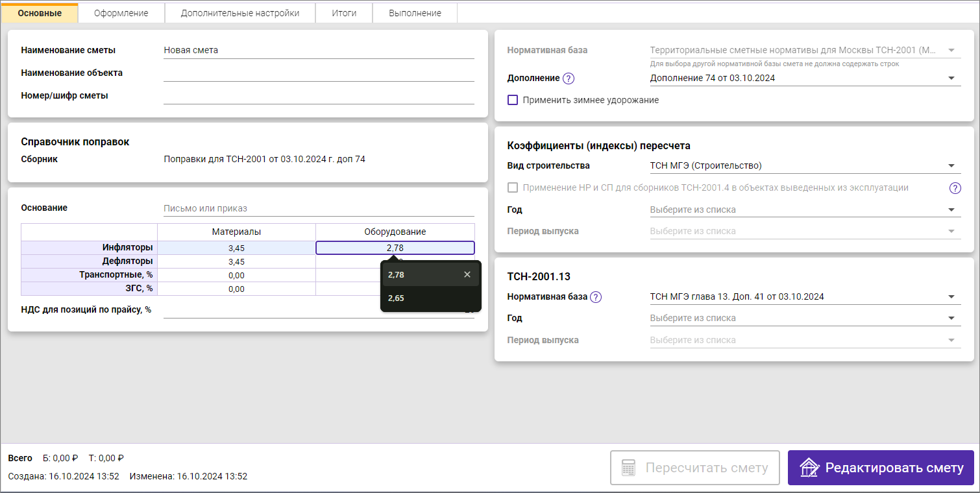Screen dimensions: 980x493
Task: Click house icon on Редактировать смету button
Action: pos(809,468)
